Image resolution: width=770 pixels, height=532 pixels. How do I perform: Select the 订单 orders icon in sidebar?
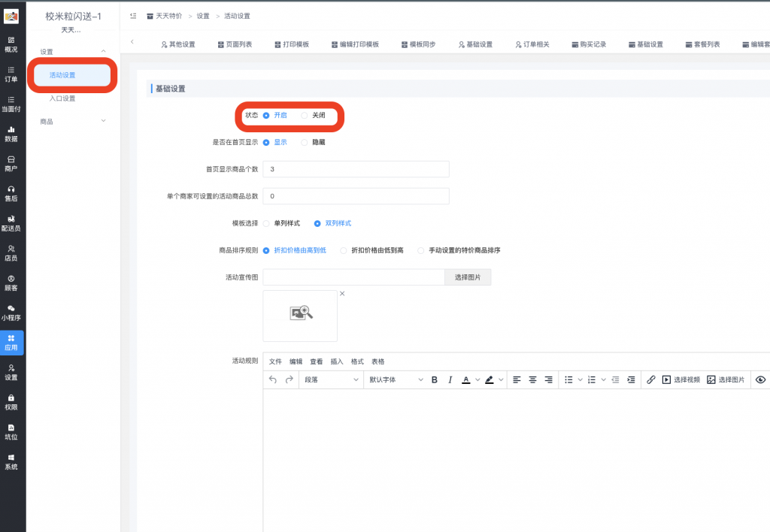pos(12,73)
